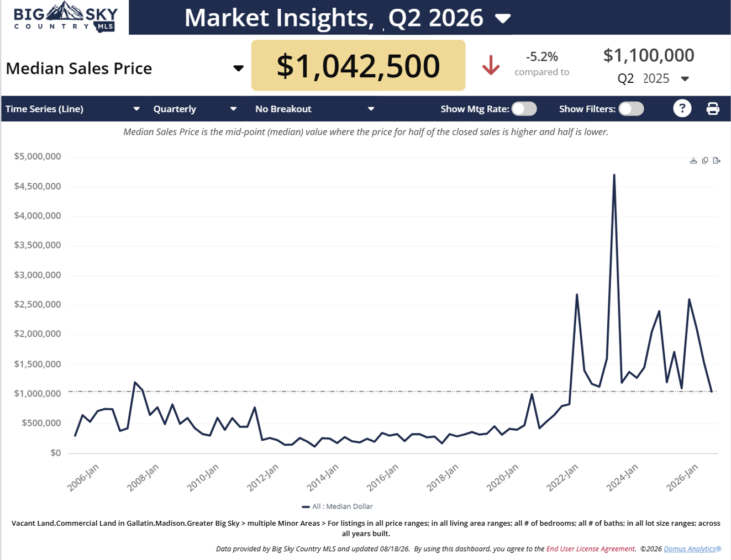
Task: Follow the Domus Analytics link
Action: click(692, 549)
